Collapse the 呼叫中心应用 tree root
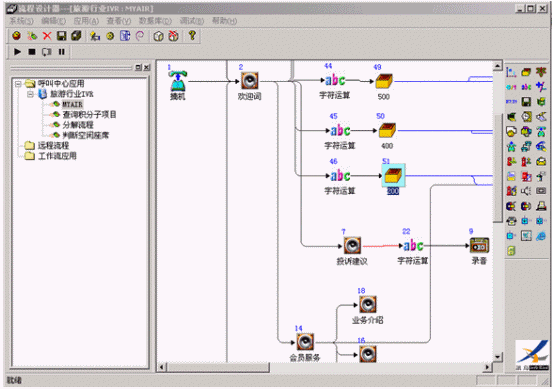Image resolution: width=552 pixels, height=389 pixels. tap(18, 84)
